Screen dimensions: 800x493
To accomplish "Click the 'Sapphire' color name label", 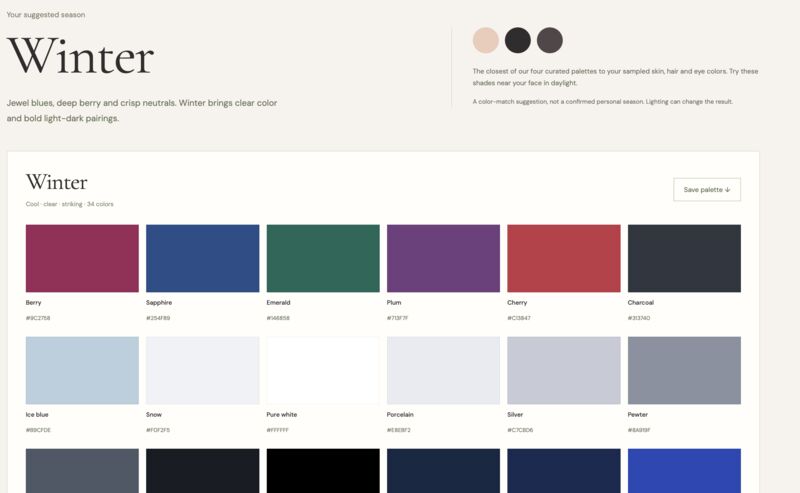I will coord(159,303).
